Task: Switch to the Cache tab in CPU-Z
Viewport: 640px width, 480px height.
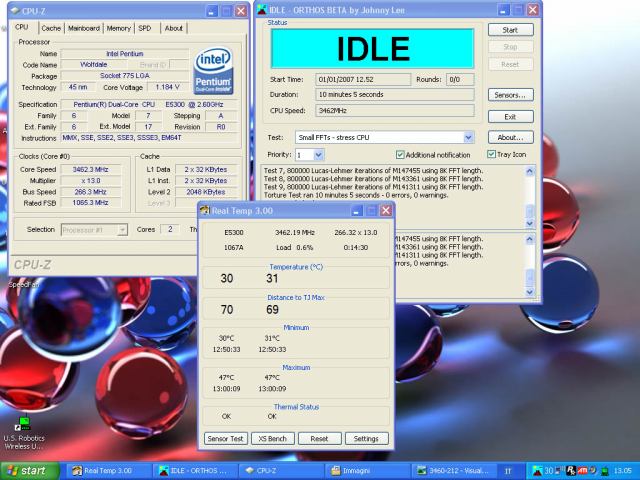Action: point(51,28)
